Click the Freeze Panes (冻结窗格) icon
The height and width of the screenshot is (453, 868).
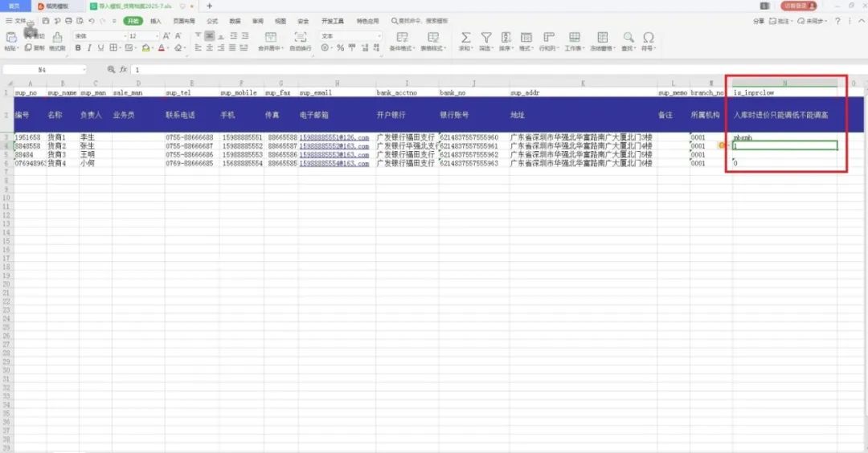(x=601, y=38)
